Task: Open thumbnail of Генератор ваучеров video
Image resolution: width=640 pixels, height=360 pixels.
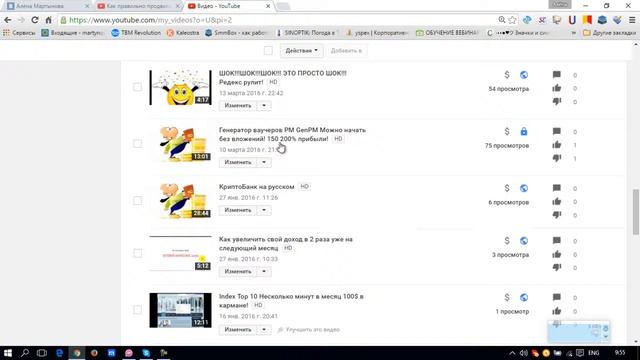Action: (180, 144)
